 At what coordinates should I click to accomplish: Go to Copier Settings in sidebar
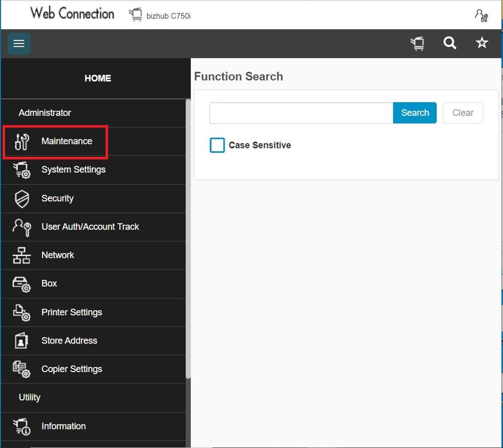pos(72,369)
